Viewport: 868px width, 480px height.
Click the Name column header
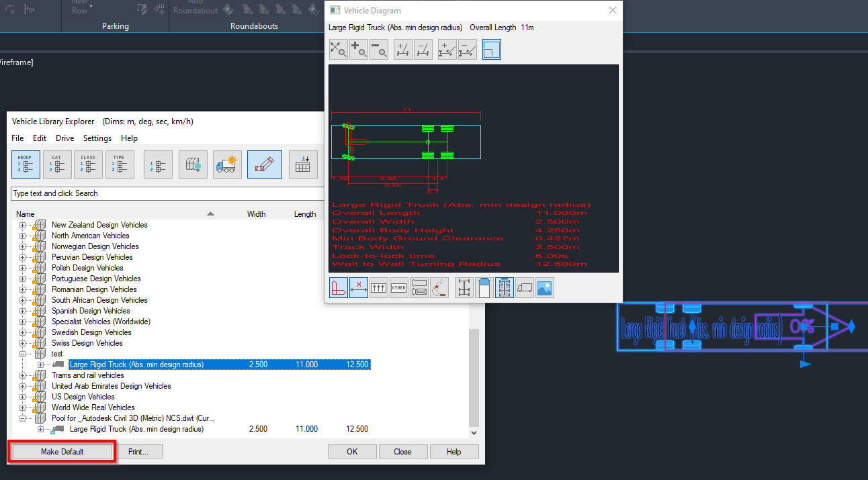point(25,214)
